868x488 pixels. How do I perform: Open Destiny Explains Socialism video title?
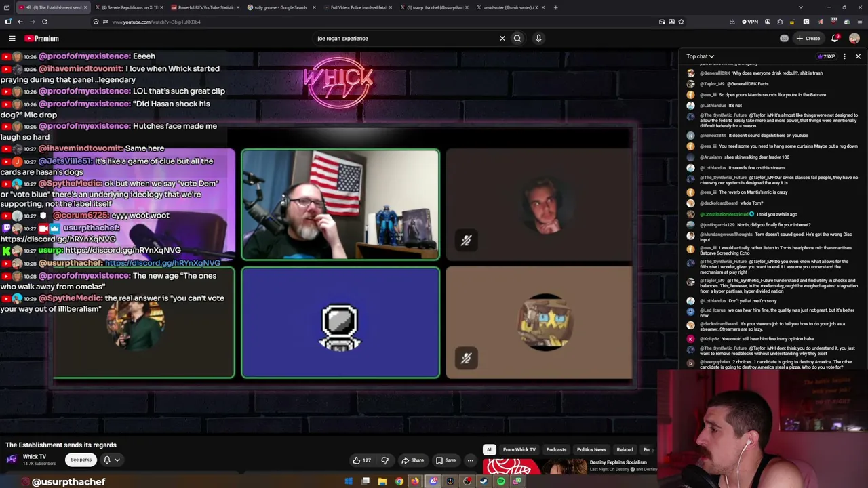618,462
